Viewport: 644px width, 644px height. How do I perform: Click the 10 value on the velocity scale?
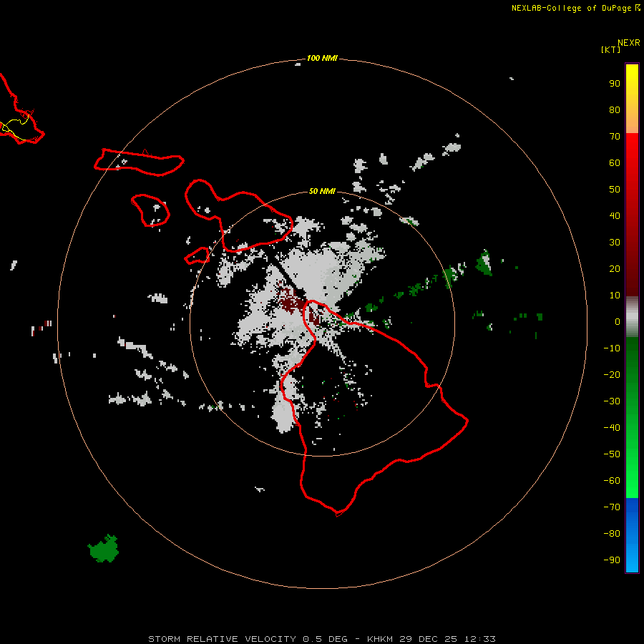coord(615,296)
